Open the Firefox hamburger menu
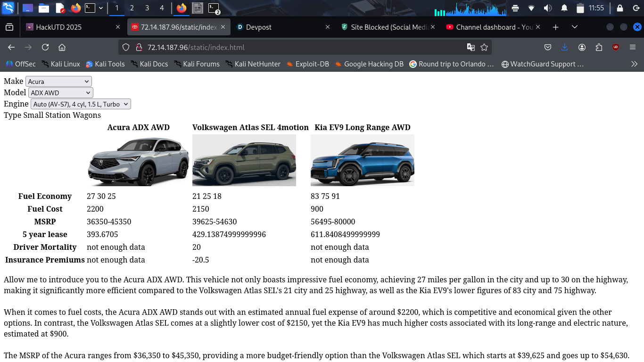Viewport: 644px width, 362px height. (x=633, y=47)
